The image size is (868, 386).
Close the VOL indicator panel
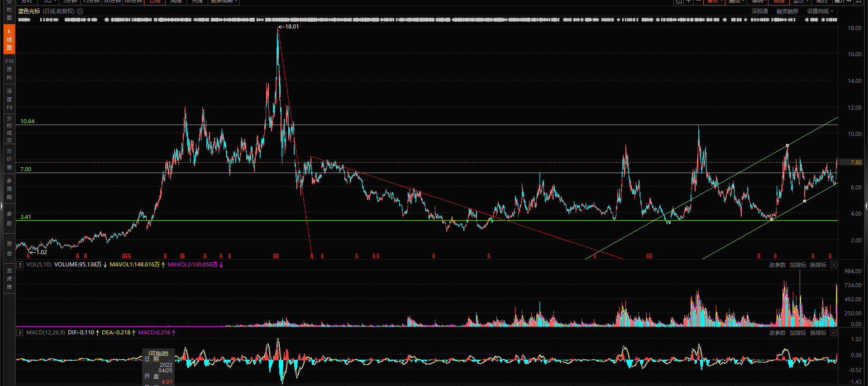[x=834, y=265]
